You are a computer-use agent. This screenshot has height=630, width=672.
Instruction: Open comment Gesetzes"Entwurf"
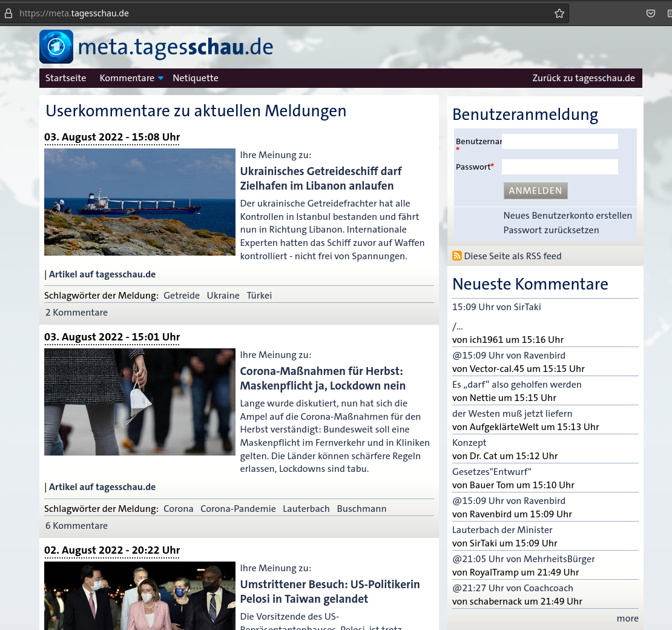pyautogui.click(x=492, y=472)
